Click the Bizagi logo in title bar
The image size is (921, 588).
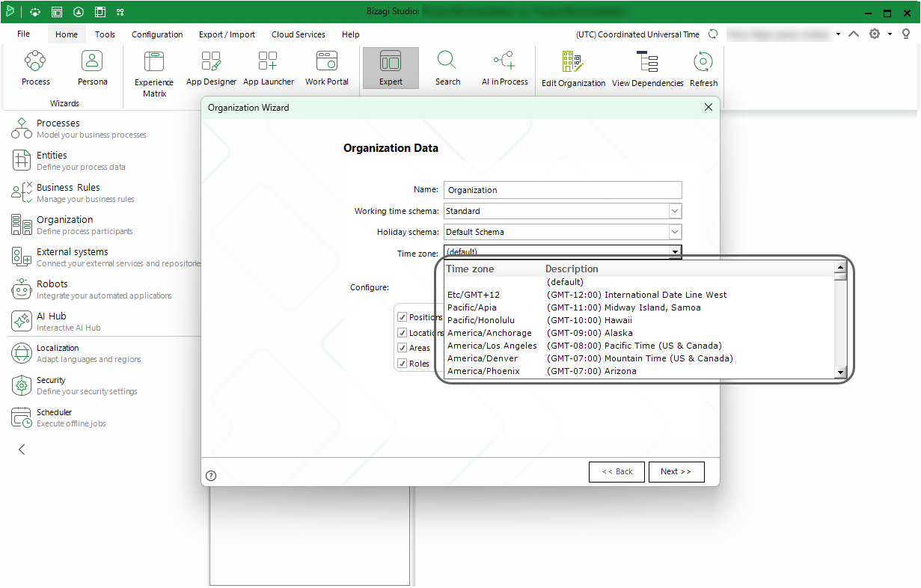(x=10, y=11)
